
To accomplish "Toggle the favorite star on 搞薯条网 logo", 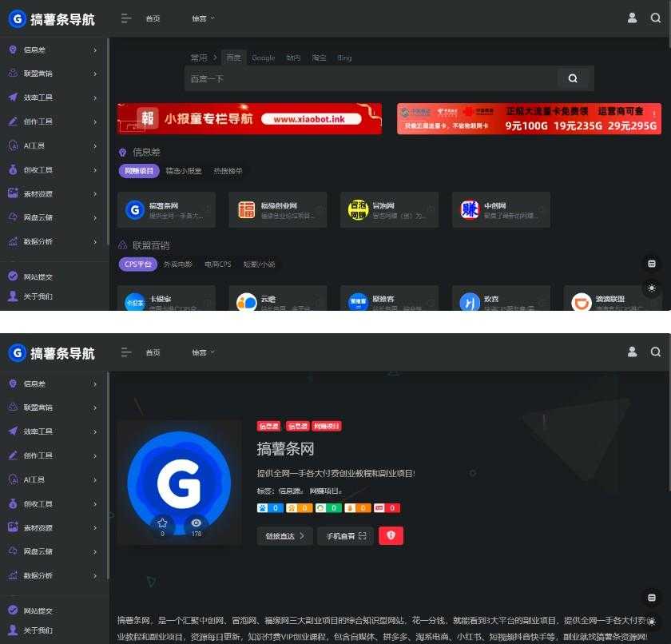I will click(162, 523).
